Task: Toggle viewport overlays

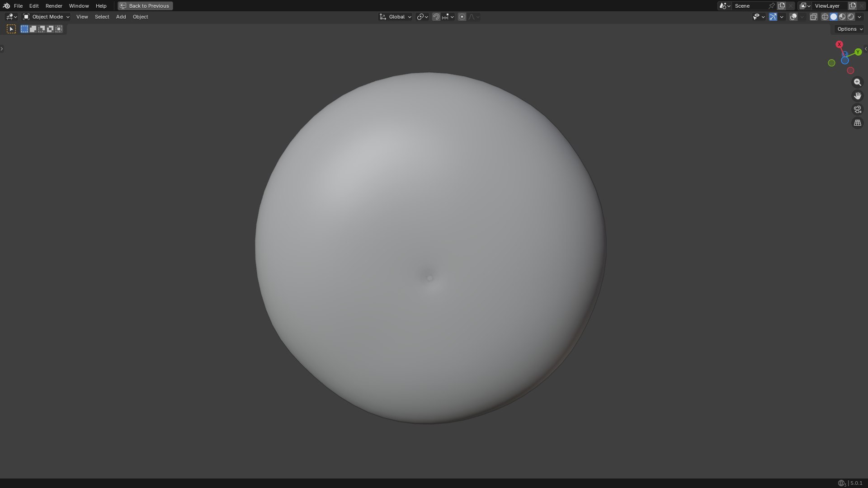Action: (793, 17)
